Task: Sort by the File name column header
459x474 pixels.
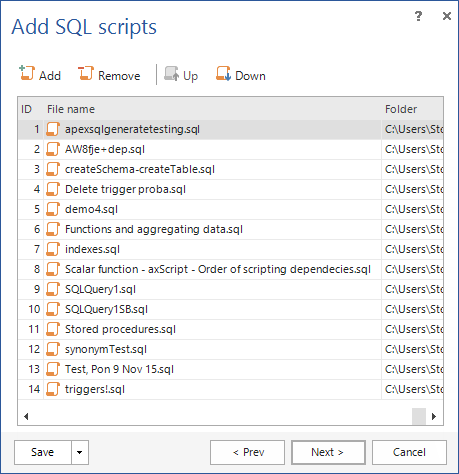Action: coord(71,109)
